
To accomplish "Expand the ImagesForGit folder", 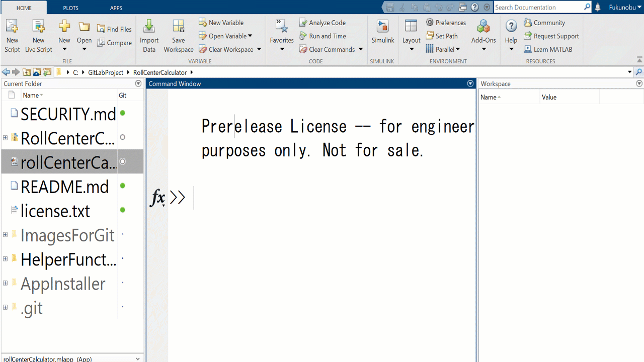I will 5,235.
